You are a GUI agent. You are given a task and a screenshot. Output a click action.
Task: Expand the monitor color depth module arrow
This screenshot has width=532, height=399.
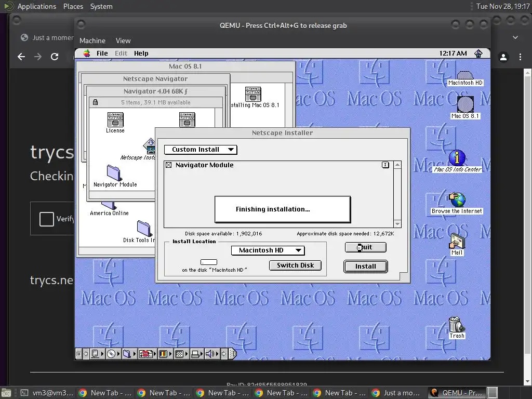(x=170, y=354)
